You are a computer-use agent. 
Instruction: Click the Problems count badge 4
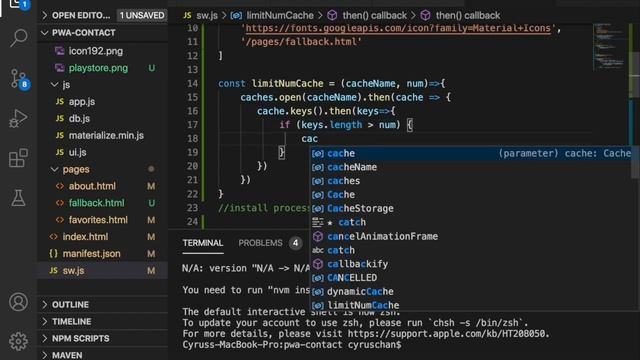tap(296, 243)
